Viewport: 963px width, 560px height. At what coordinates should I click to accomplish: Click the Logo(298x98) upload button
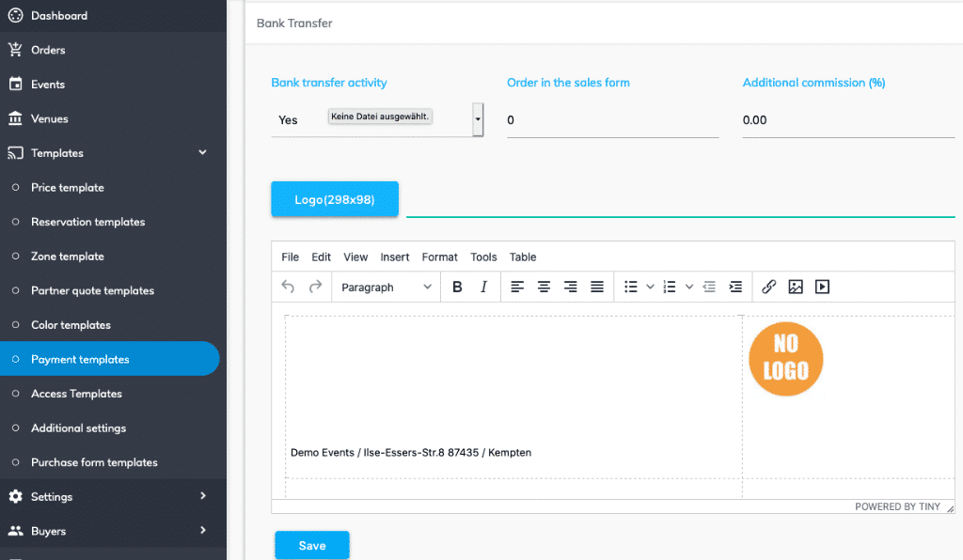pyautogui.click(x=335, y=199)
